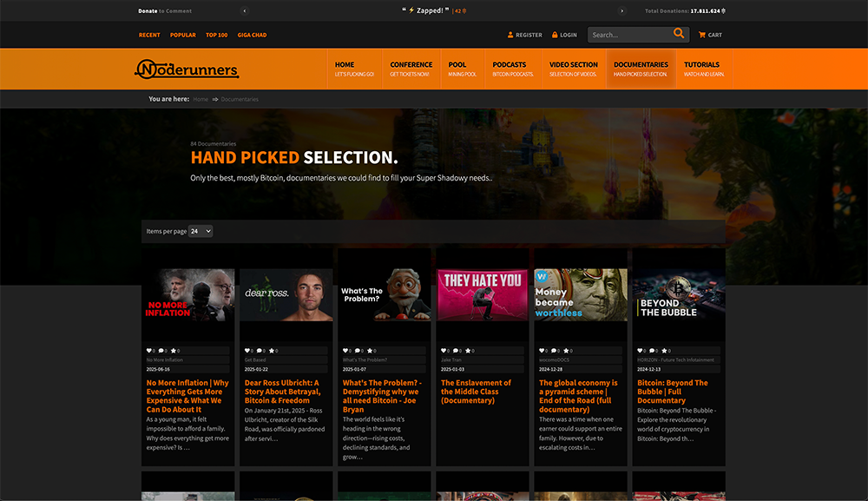Like the No More Inflation card heart icon

(148, 351)
